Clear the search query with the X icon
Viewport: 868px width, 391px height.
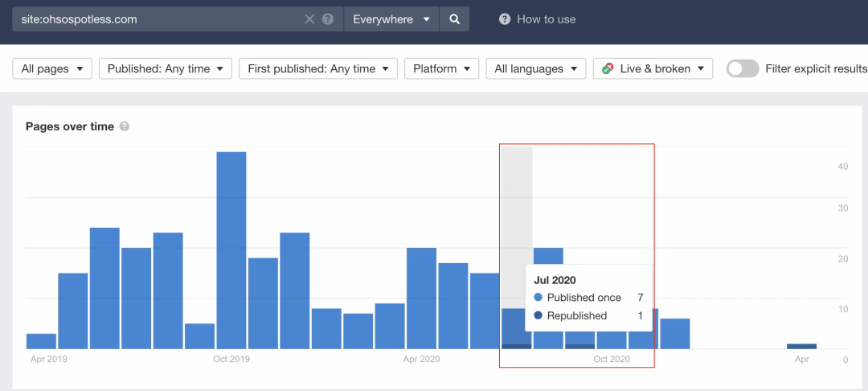[309, 19]
